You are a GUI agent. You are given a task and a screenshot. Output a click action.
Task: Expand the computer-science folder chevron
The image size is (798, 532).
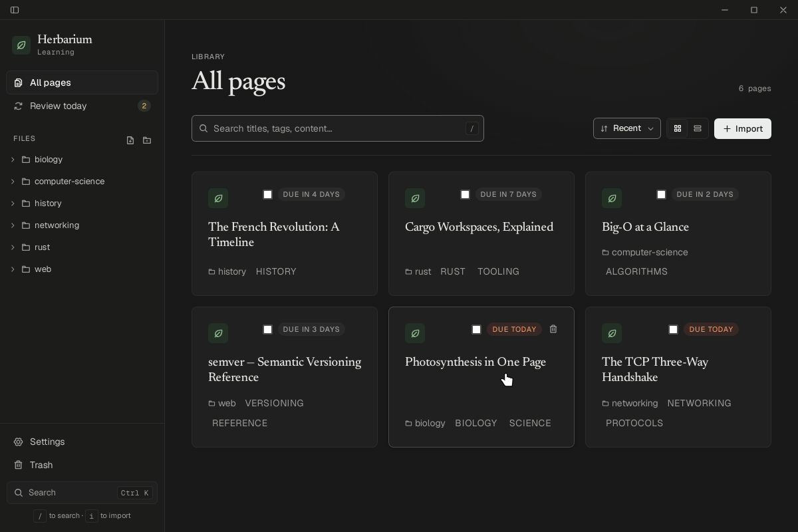pyautogui.click(x=13, y=182)
